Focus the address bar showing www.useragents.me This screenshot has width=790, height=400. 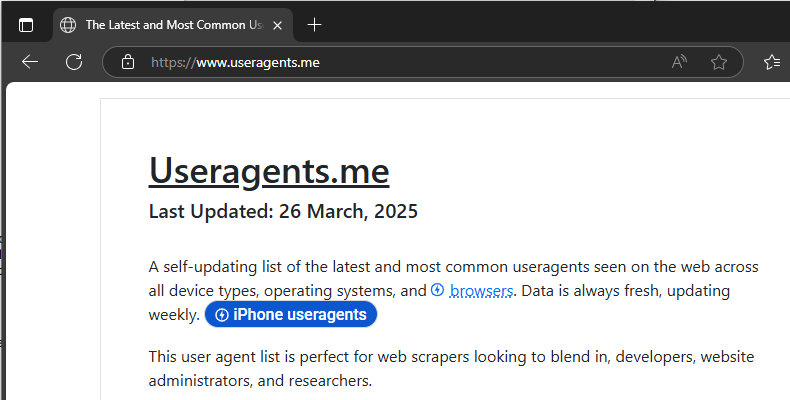point(400,62)
